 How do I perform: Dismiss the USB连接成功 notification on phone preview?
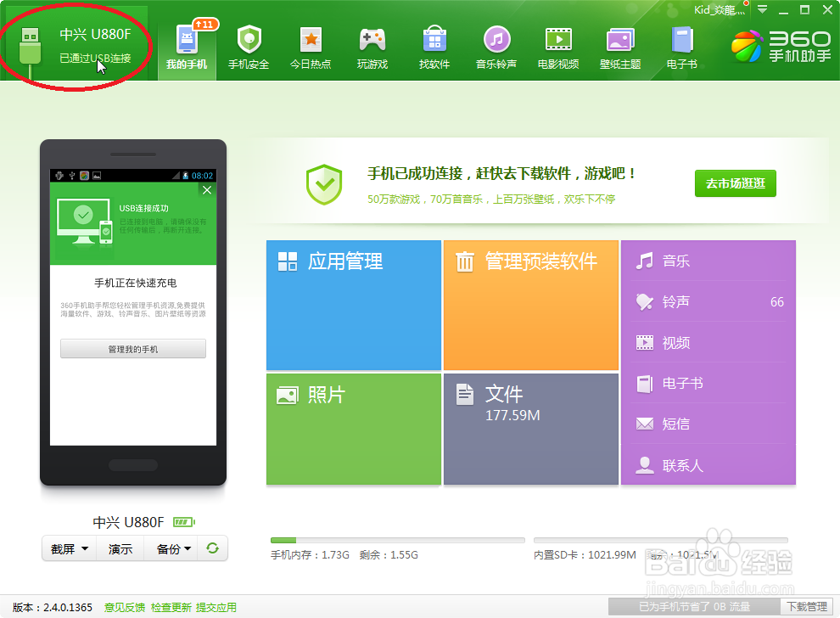[x=206, y=190]
